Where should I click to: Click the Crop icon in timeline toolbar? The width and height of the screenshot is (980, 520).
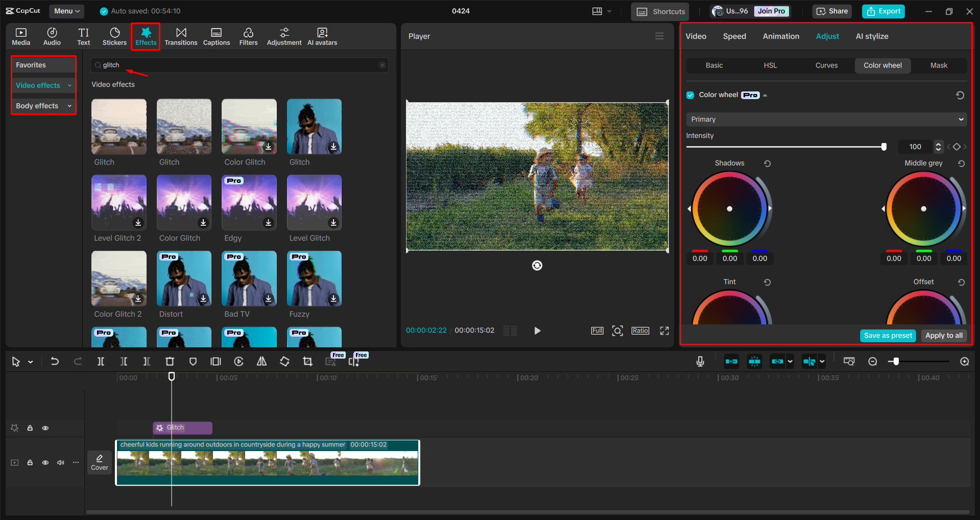[307, 361]
